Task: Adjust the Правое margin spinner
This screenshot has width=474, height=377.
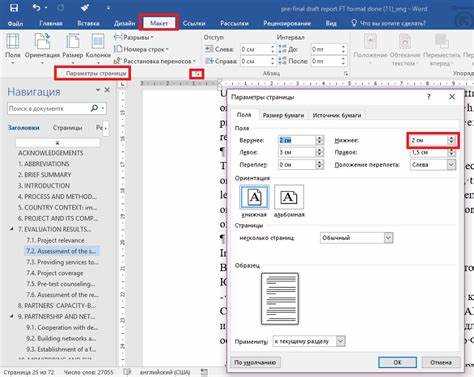Action: [x=452, y=152]
